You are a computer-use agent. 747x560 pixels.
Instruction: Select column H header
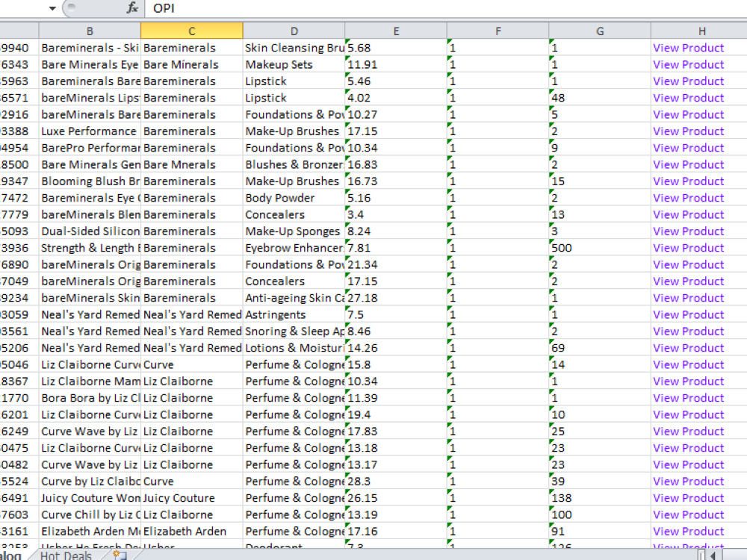click(701, 31)
